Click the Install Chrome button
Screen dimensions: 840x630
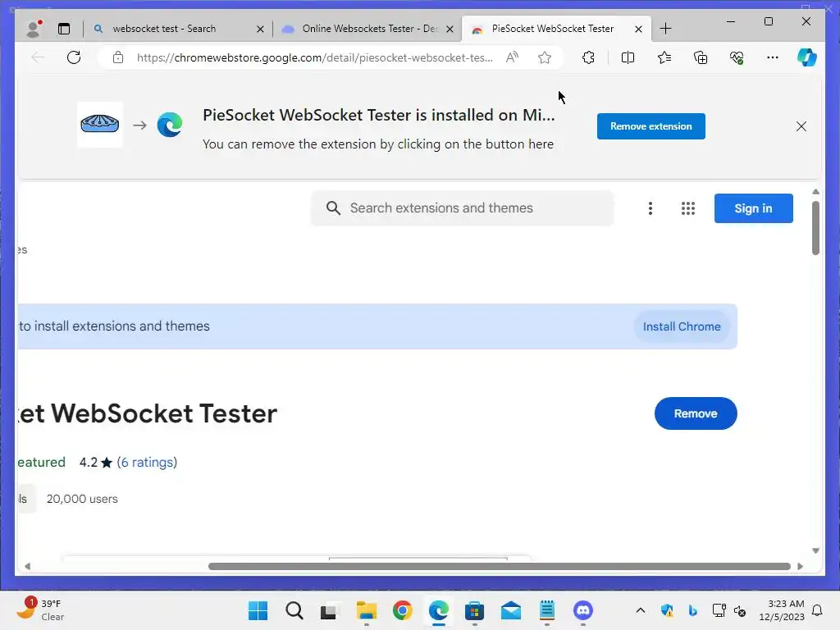pos(682,326)
